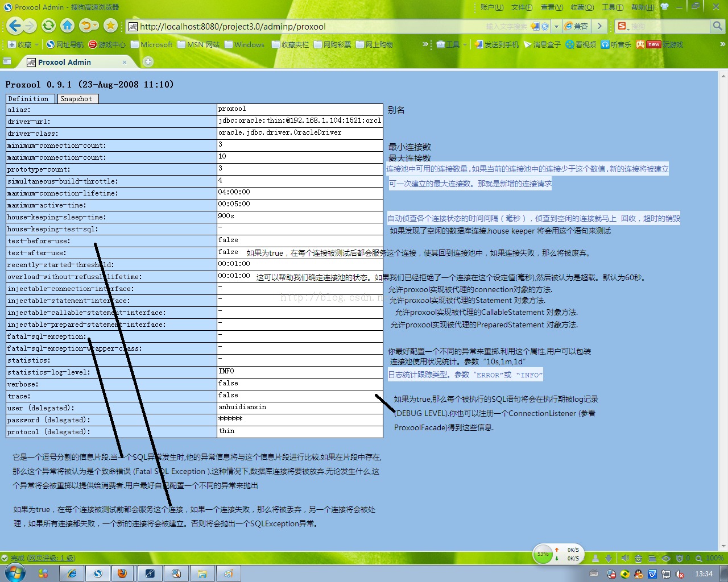Refresh the Proxool Admin page

49,26
